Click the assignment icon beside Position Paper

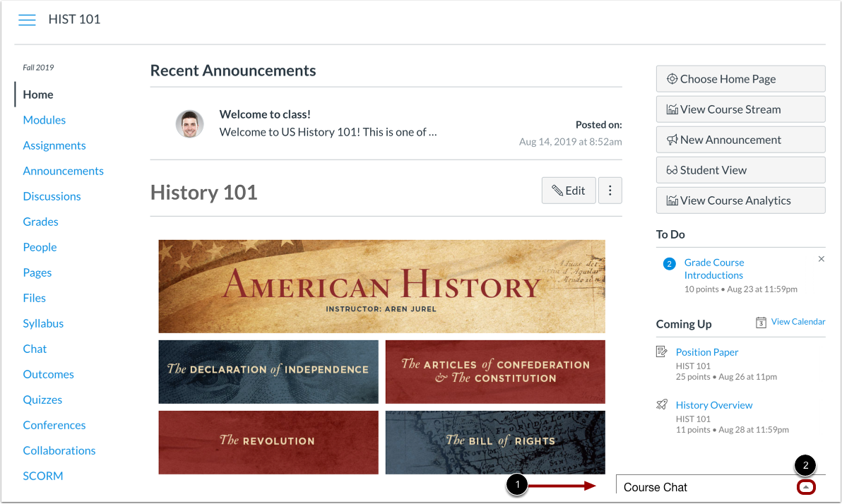662,352
